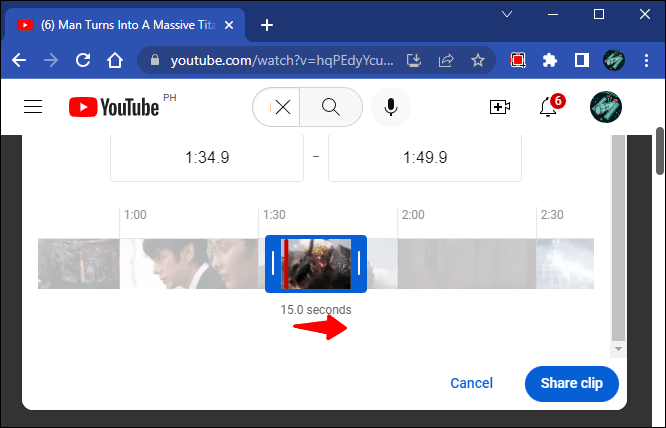
Task: Grab the left handle of the clip selection
Action: 273,263
